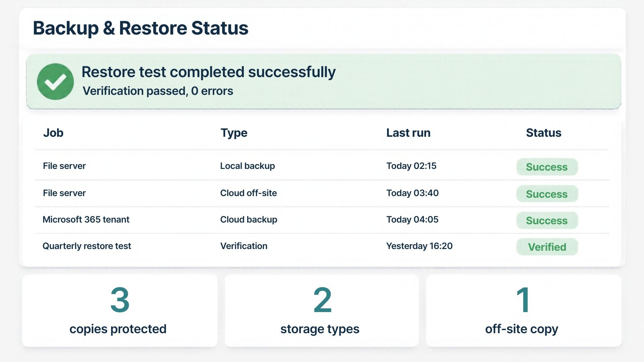Open the '3 copies protected' summary card
The width and height of the screenshot is (644, 362).
coord(120,311)
